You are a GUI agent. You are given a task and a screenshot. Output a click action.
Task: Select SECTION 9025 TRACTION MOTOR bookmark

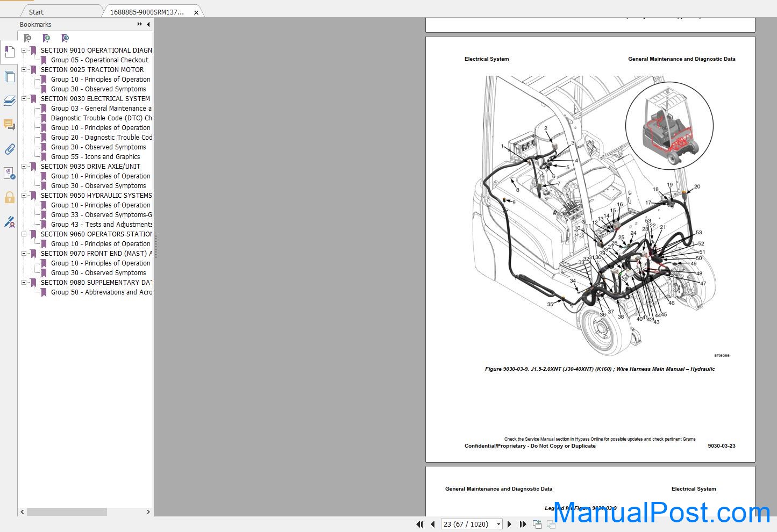92,69
